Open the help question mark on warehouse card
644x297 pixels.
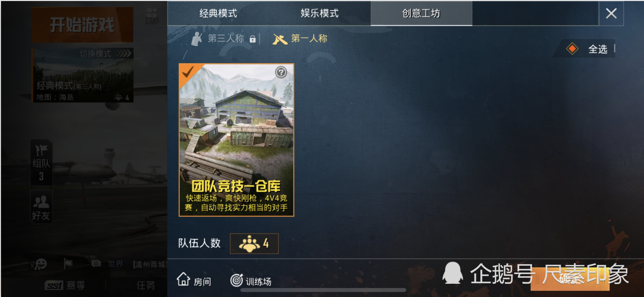pos(281,72)
